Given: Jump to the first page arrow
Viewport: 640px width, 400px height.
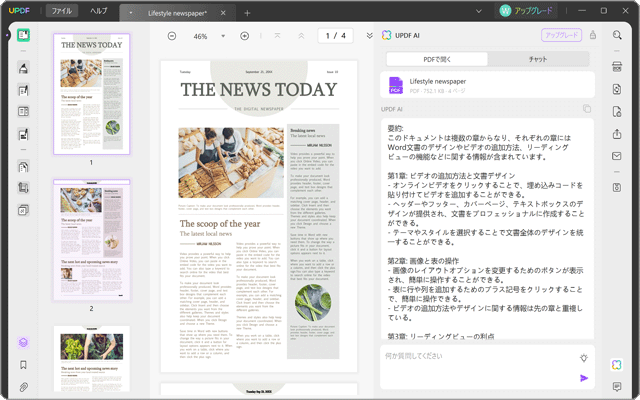Looking at the screenshot, I should click(277, 36).
